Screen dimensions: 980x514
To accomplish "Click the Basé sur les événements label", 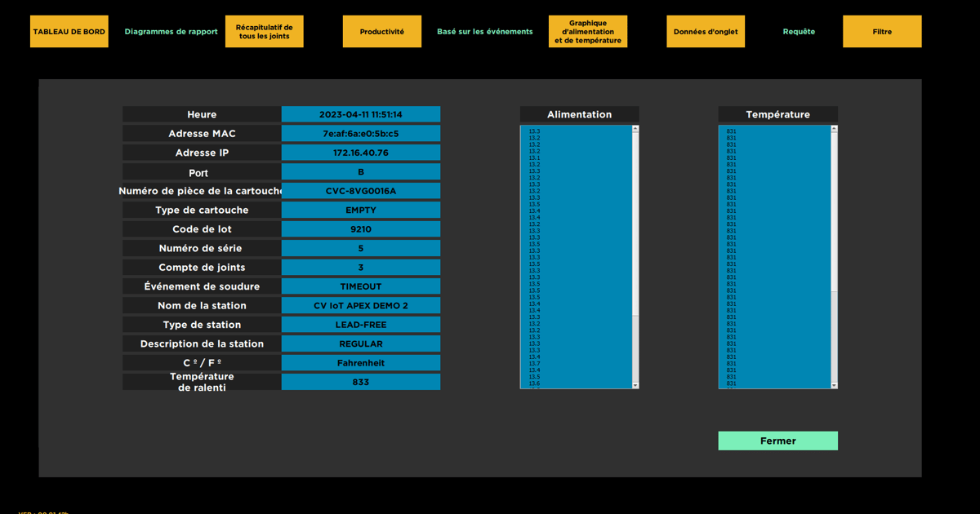I will tap(484, 32).
